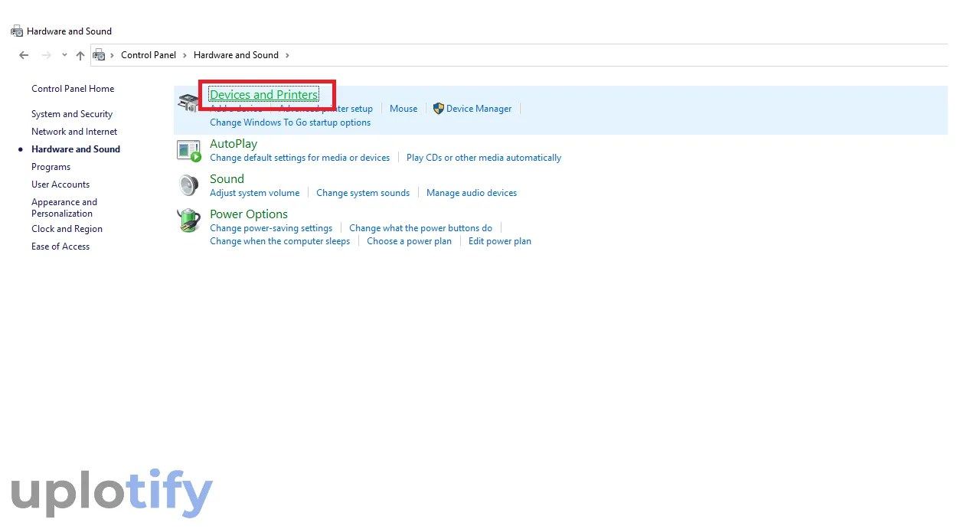Open Play CDs or other media automatically

(484, 158)
